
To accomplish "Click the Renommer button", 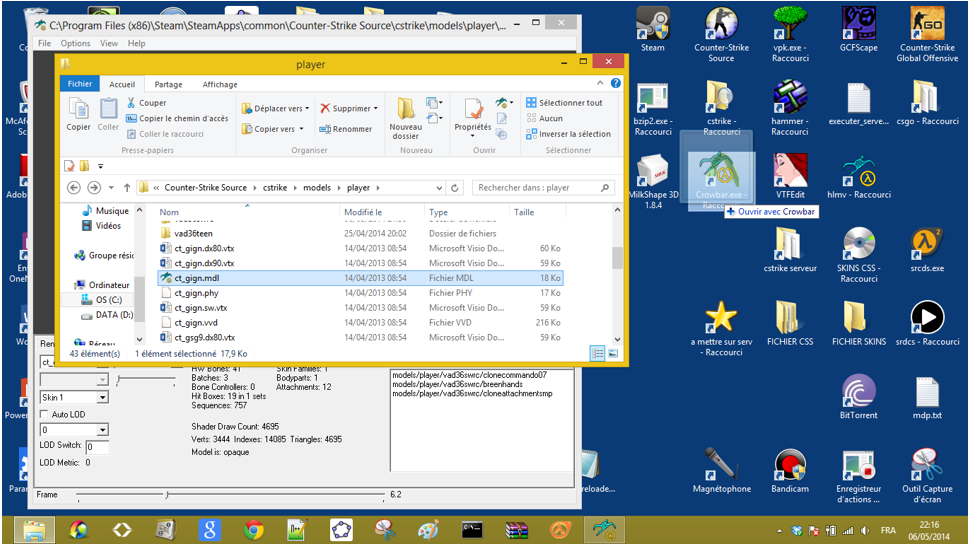I will 346,128.
